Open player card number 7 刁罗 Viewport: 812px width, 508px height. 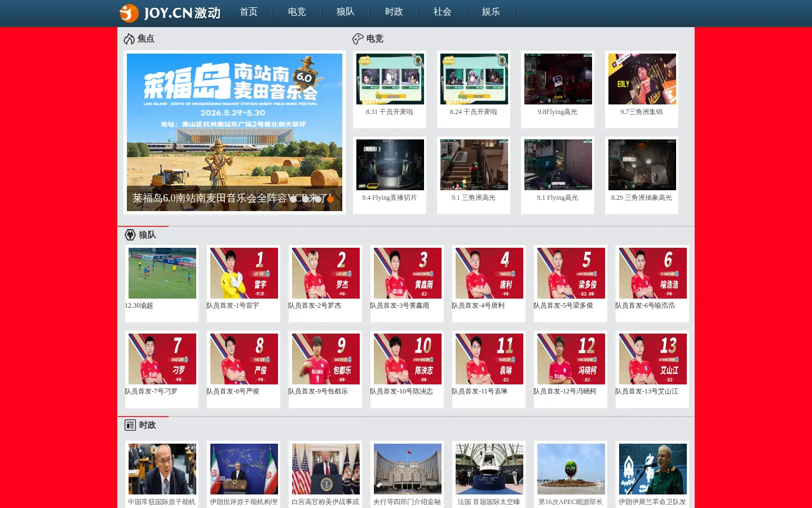[x=162, y=359]
